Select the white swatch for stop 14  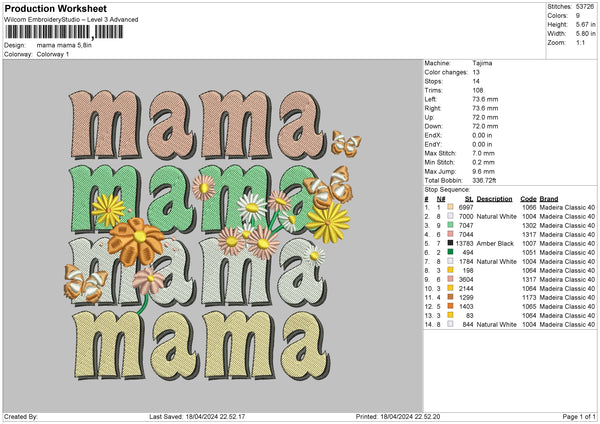tap(450, 324)
